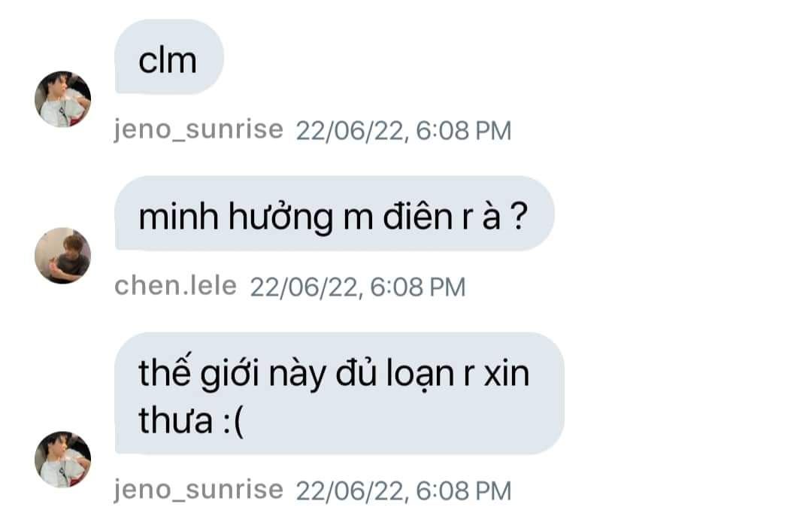
Task: Select the "thế giới này đủ loạn" bubble
Action: pyautogui.click(x=339, y=394)
